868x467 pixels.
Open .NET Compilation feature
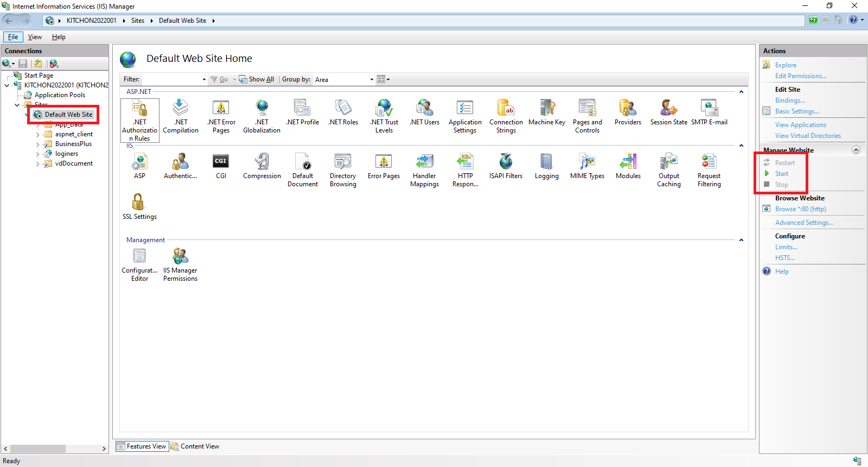(181, 116)
